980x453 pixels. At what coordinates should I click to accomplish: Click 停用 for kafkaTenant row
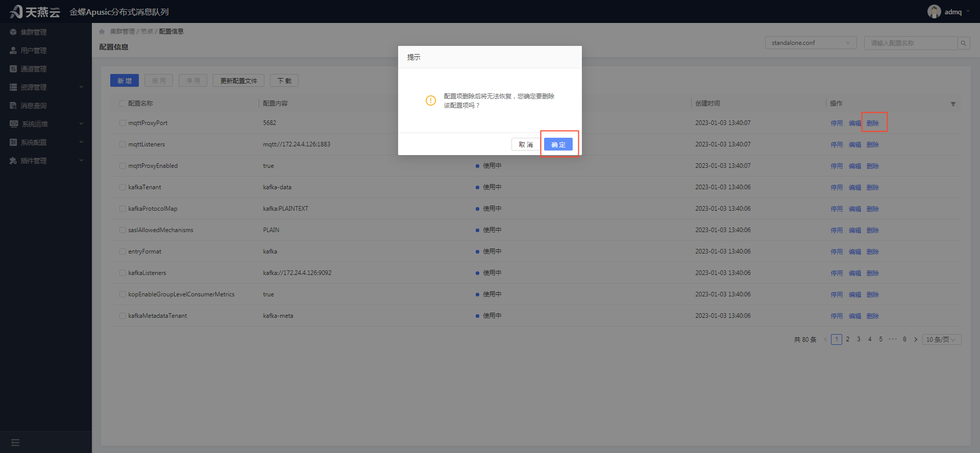(x=837, y=187)
